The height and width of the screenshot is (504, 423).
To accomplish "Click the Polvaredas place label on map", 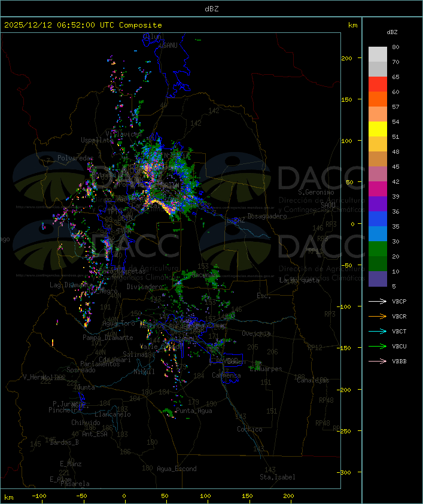I will click(x=75, y=158).
